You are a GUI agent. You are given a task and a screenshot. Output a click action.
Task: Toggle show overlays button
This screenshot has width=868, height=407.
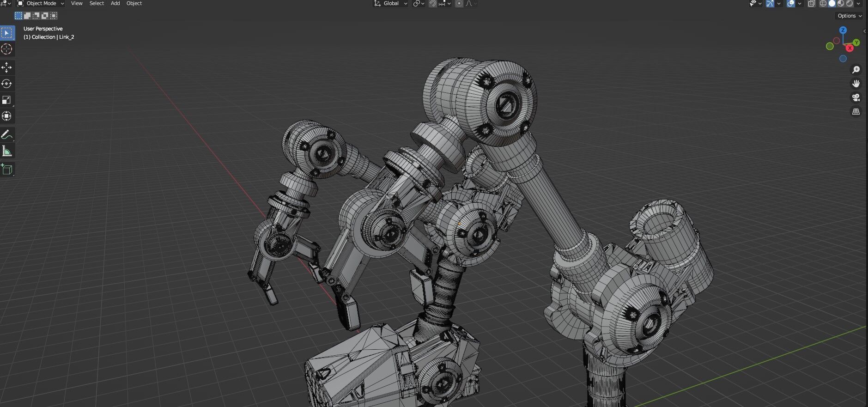point(791,3)
